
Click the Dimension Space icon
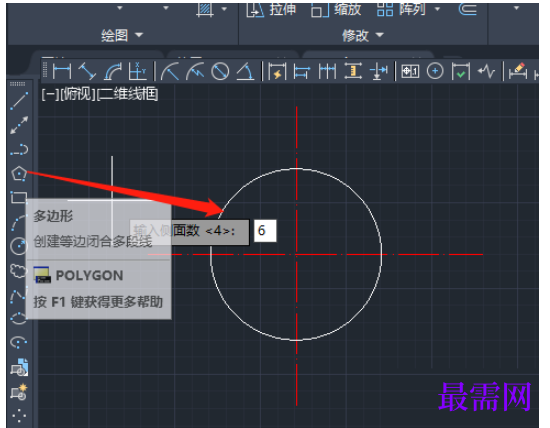(353, 71)
